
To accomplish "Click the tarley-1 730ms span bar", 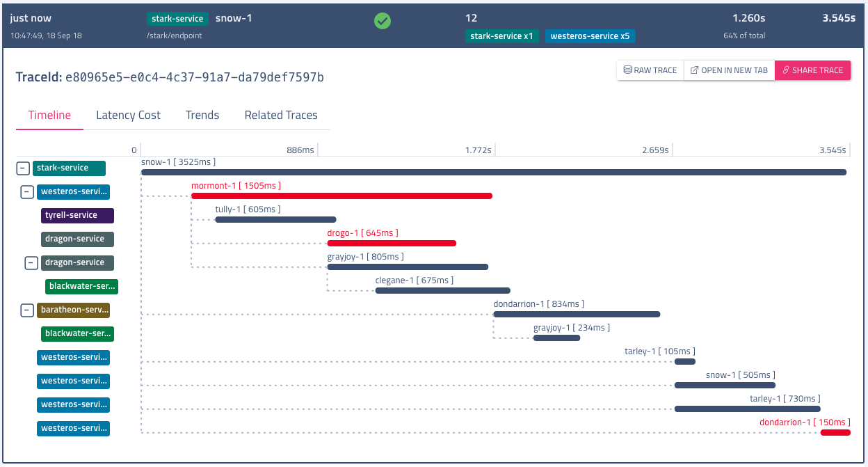I will pyautogui.click(x=748, y=409).
